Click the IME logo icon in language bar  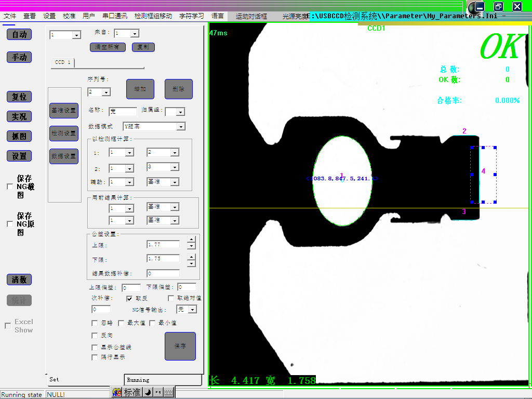tap(117, 393)
